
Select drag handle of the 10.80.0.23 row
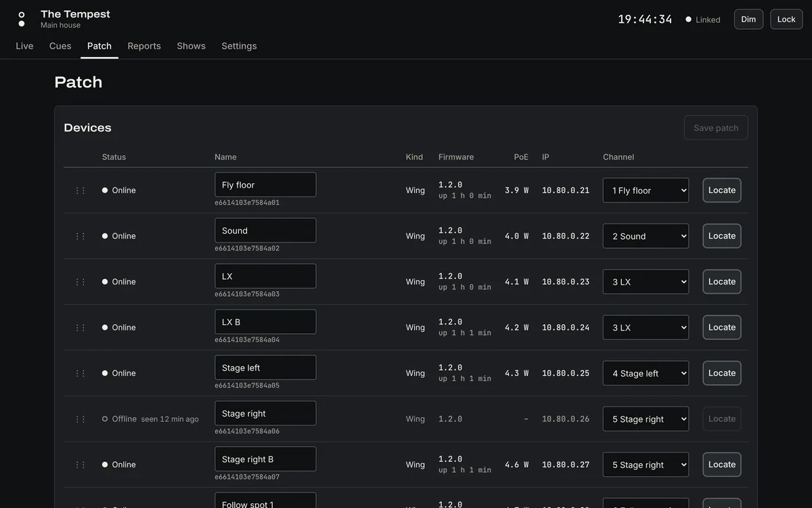81,282
